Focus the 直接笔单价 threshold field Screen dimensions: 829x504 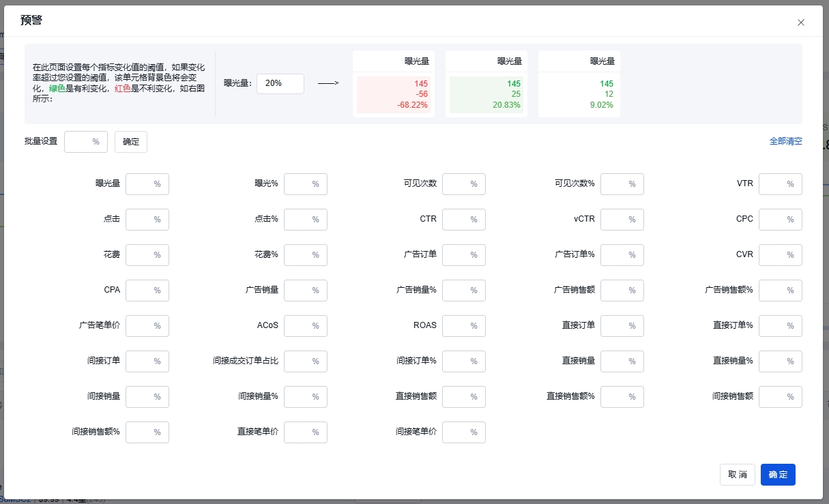302,432
